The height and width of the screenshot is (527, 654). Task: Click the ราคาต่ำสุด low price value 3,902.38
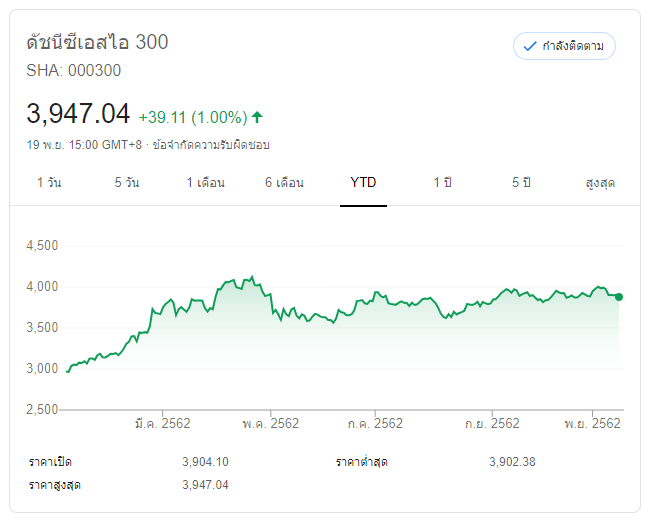click(513, 462)
